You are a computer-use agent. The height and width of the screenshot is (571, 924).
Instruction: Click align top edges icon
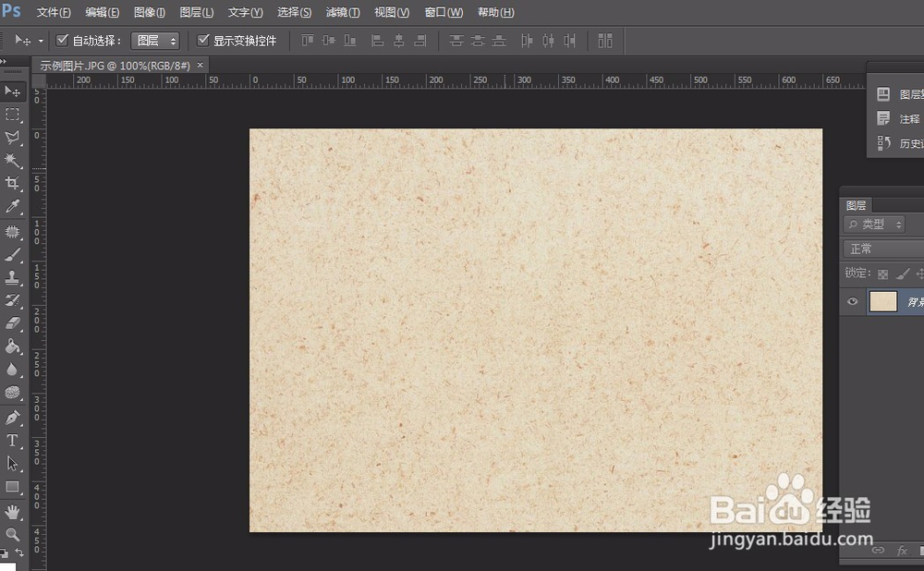pyautogui.click(x=308, y=40)
